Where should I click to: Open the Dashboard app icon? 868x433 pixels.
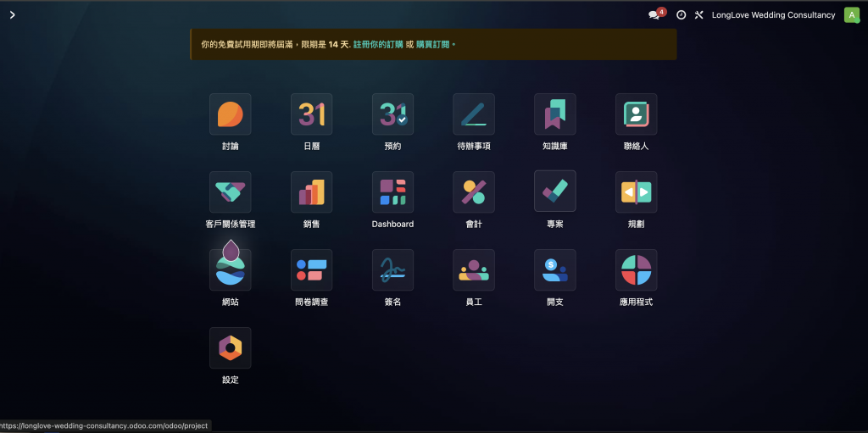[x=393, y=192]
